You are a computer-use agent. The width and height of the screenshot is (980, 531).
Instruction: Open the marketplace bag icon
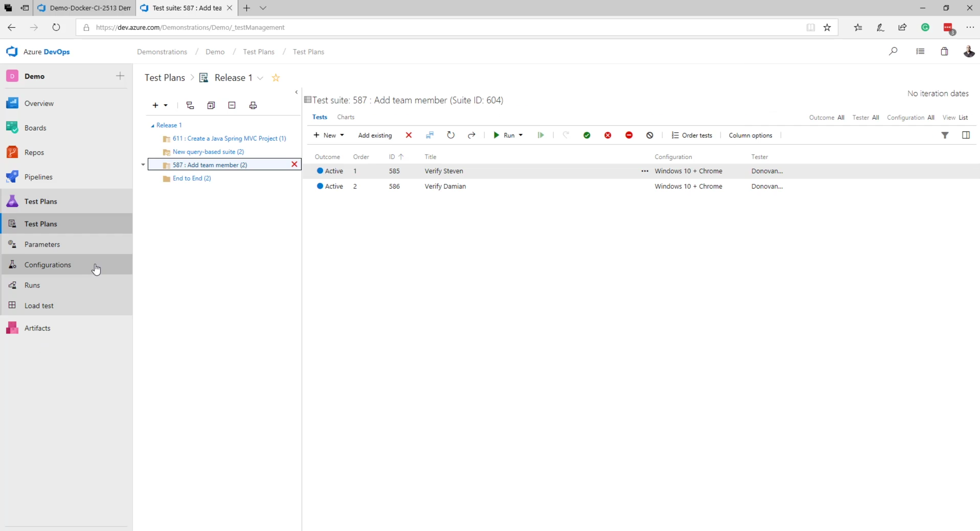[944, 51]
